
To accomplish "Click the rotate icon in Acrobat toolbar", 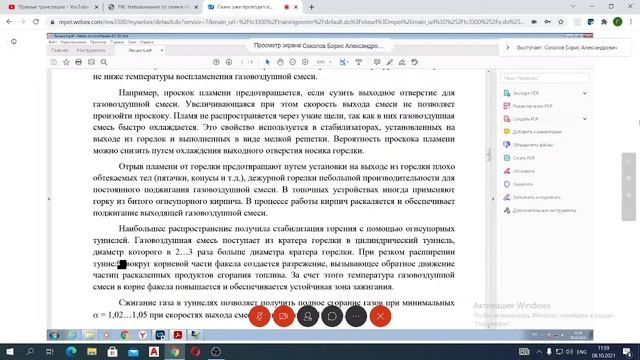I will pyautogui.click(x=415, y=62).
